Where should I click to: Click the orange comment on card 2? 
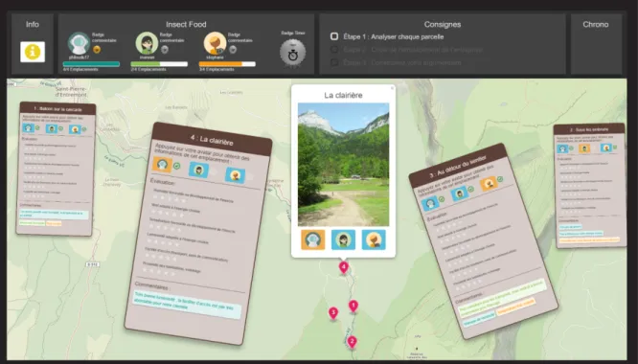coord(589,240)
